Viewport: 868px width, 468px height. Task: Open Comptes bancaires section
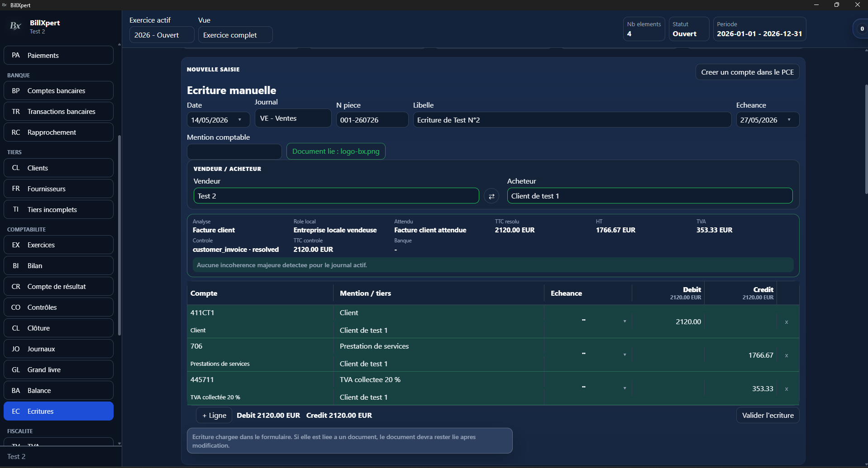[58, 90]
